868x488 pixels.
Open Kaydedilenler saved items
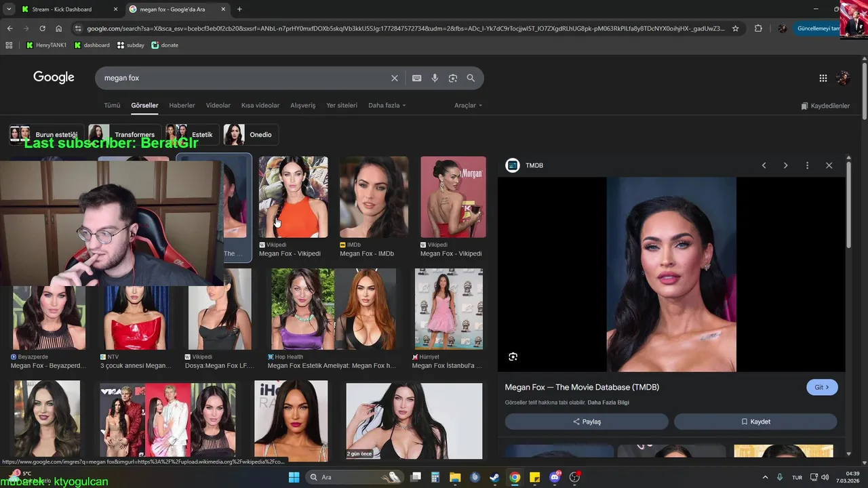[825, 106]
